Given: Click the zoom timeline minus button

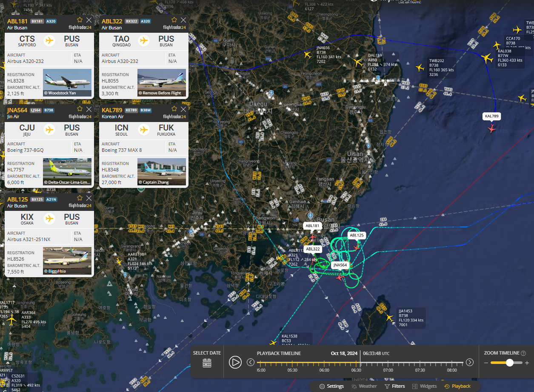Looking at the screenshot, I should point(486,363).
